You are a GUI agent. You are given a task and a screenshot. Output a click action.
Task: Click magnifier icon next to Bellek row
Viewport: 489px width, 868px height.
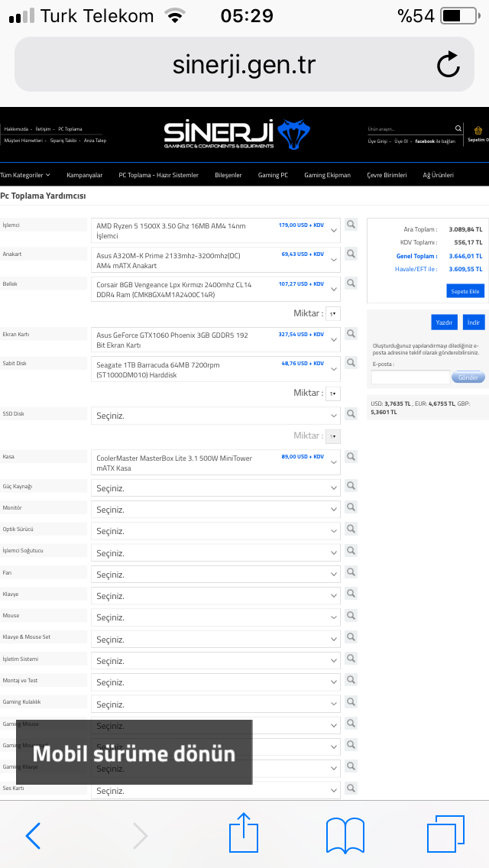tap(351, 283)
